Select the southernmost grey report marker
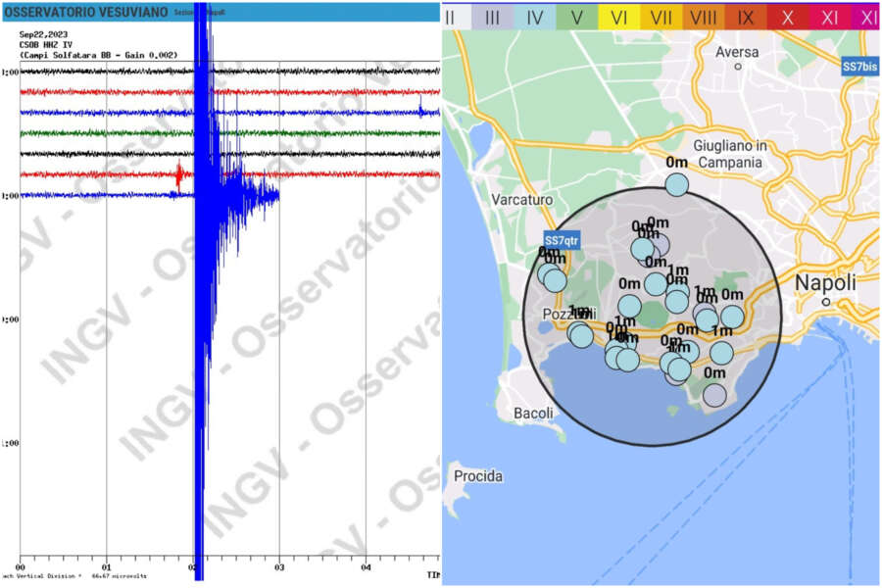The height and width of the screenshot is (588, 882). coord(714,395)
